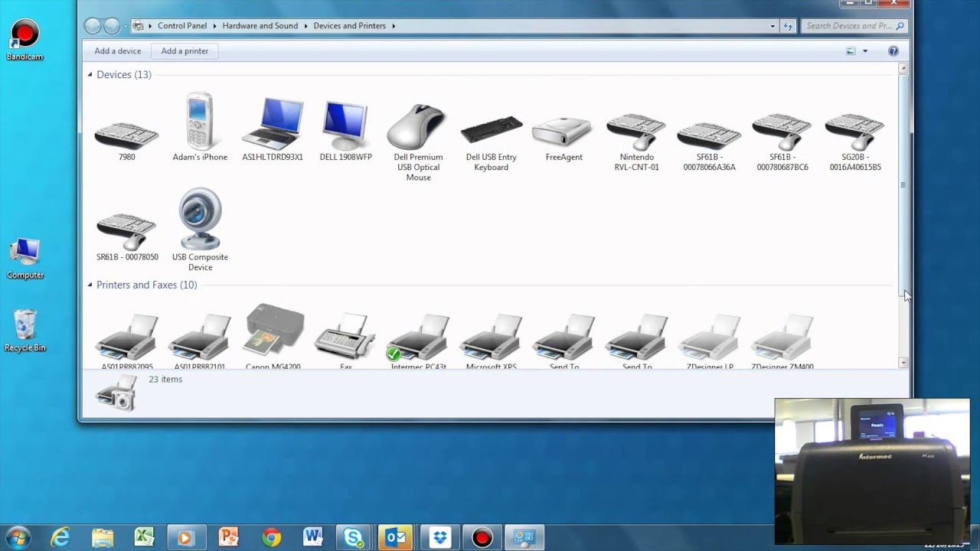Open PowerPoint from the taskbar
980x551 pixels.
coord(228,537)
